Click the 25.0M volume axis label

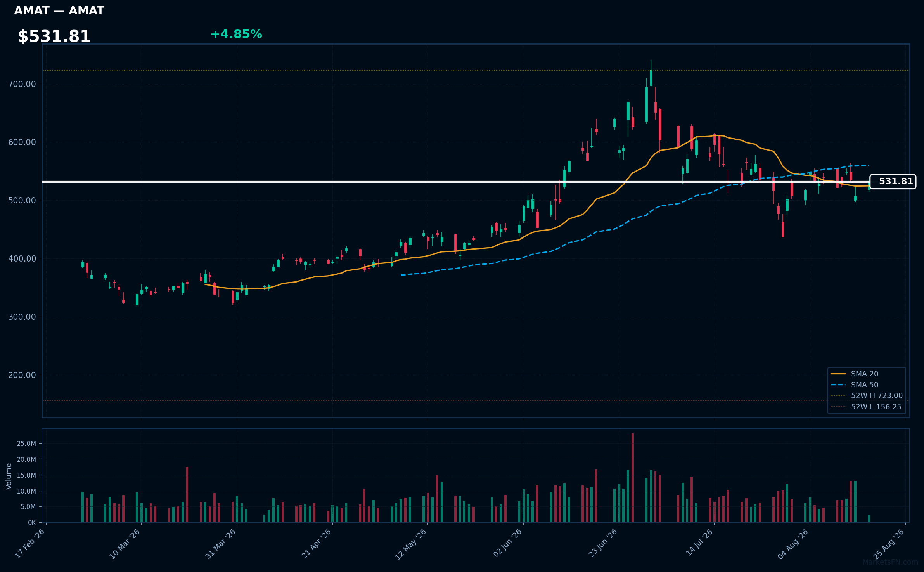(x=26, y=444)
